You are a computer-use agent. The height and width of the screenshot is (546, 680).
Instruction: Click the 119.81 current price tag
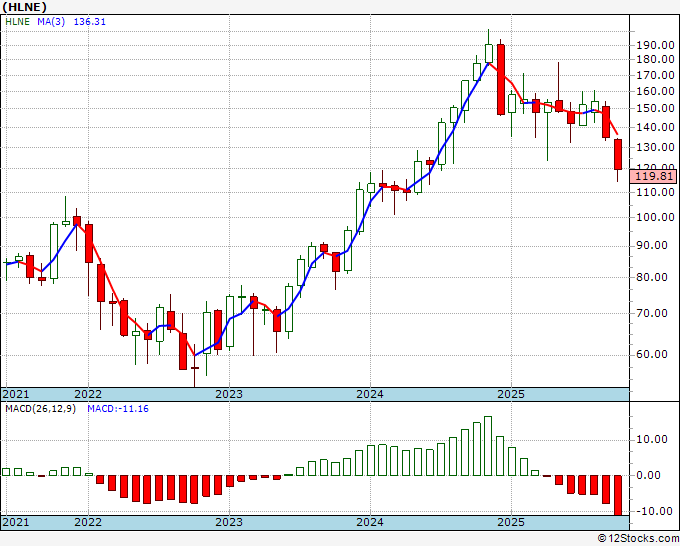click(653, 176)
